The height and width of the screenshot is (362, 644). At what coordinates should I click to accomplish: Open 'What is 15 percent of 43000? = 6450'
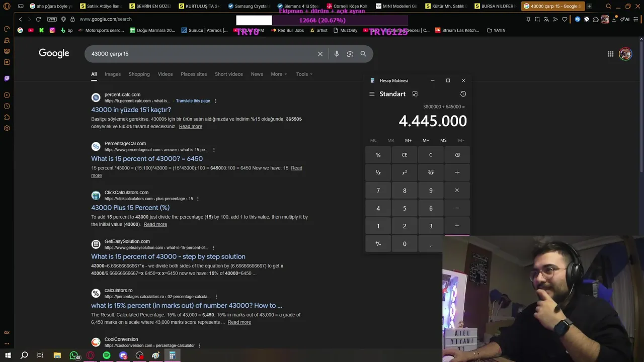pos(147,158)
